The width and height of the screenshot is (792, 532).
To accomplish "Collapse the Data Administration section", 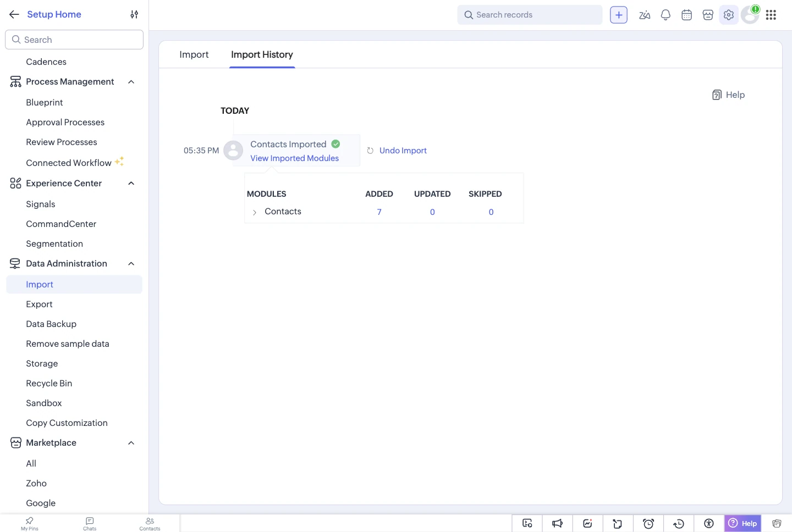I will point(131,264).
